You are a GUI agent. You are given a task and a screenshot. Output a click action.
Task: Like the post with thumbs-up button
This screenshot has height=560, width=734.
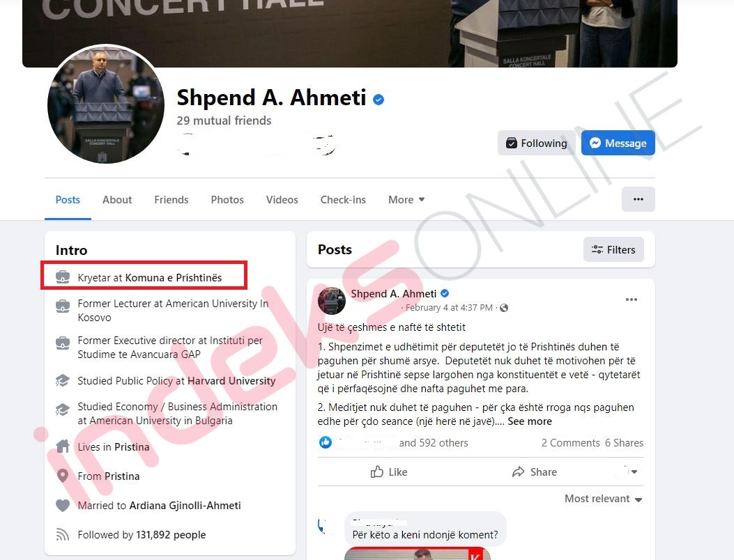tap(389, 472)
